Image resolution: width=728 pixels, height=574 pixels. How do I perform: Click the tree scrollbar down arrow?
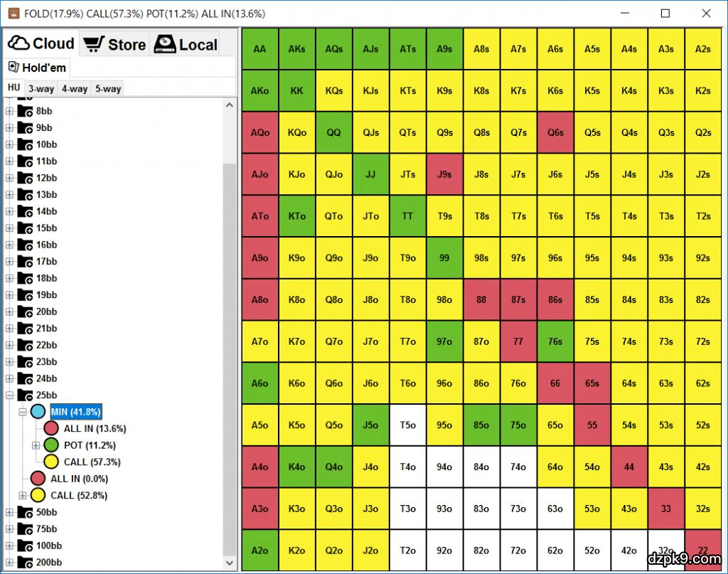click(x=230, y=563)
